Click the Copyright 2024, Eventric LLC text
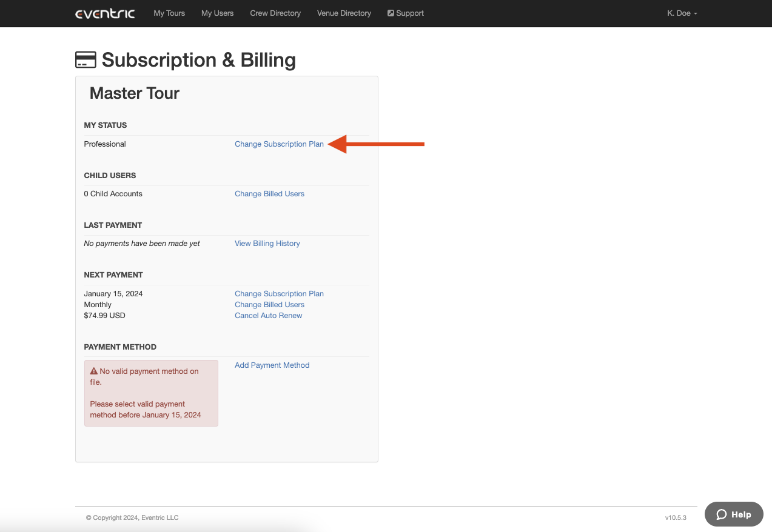This screenshot has height=532, width=772. click(x=132, y=518)
